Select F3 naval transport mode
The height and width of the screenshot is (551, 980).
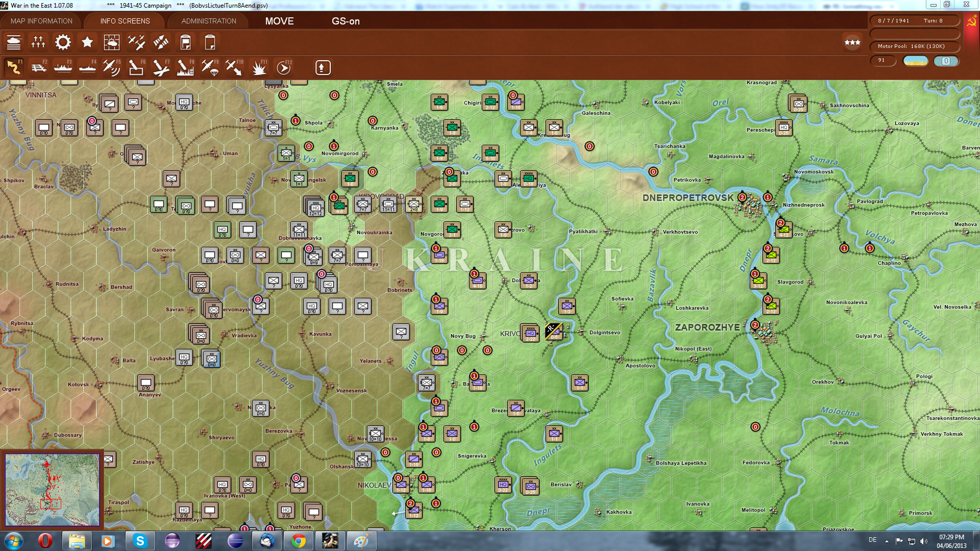[63, 67]
